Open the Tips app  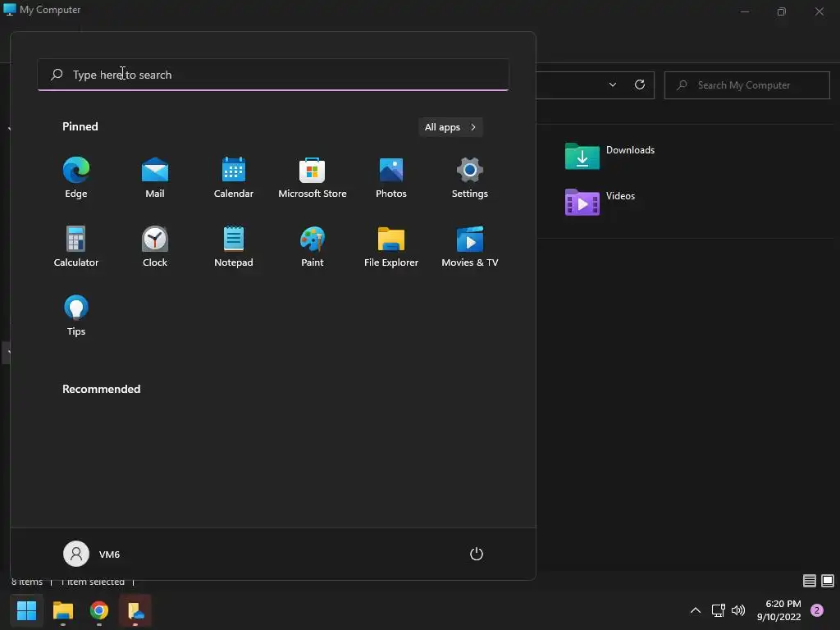click(76, 316)
